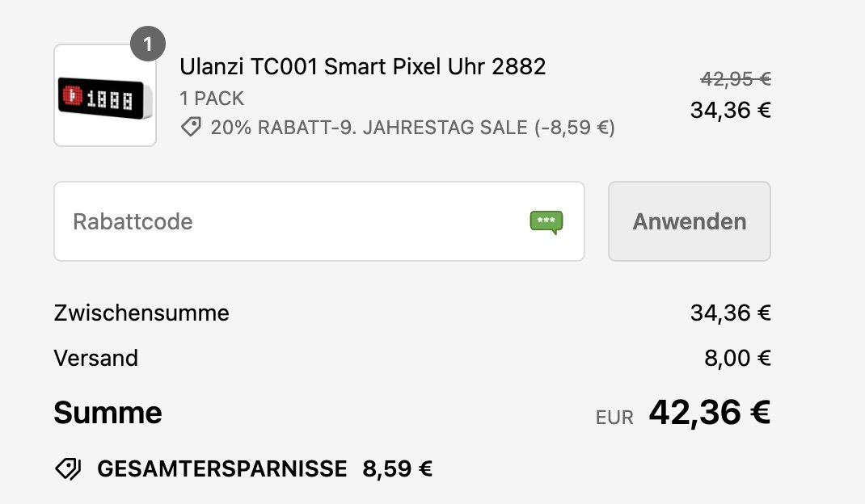865x504 pixels.
Task: Click the discount tag icon beside 20% RABATT
Action: 191,127
